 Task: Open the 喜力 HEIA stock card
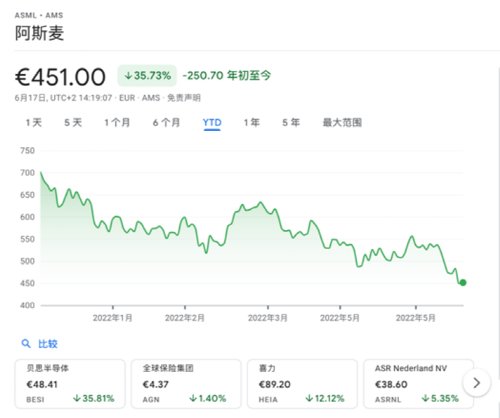(x=302, y=384)
